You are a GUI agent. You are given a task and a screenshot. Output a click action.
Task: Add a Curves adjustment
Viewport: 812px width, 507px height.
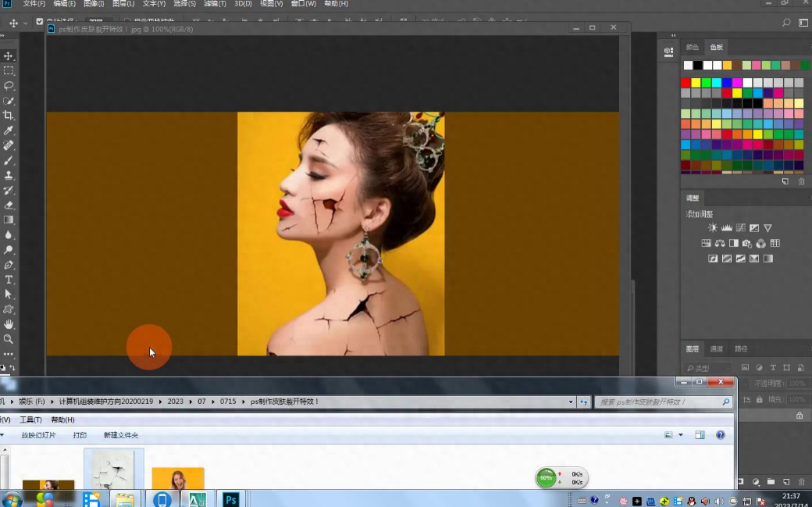point(740,227)
